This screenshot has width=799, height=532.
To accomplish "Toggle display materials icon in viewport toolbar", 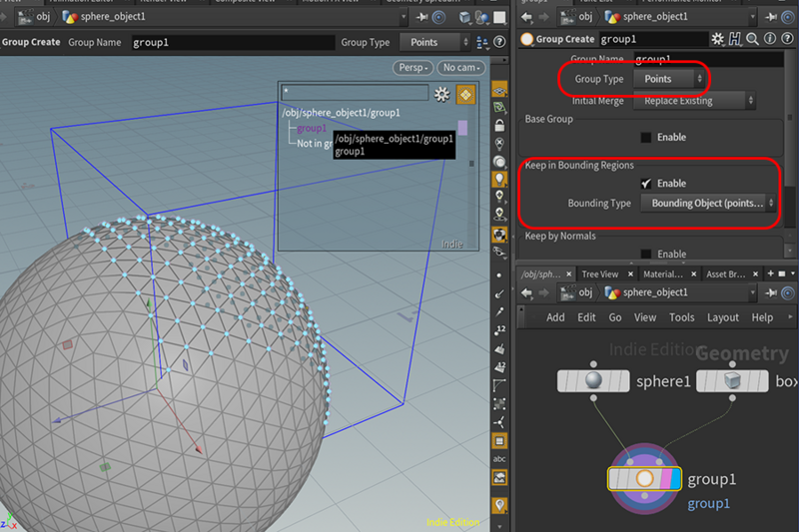I will pyautogui.click(x=499, y=235).
